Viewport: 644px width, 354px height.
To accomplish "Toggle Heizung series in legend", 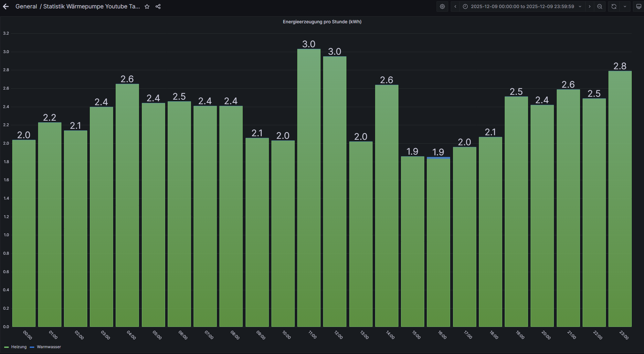I will pyautogui.click(x=19, y=347).
